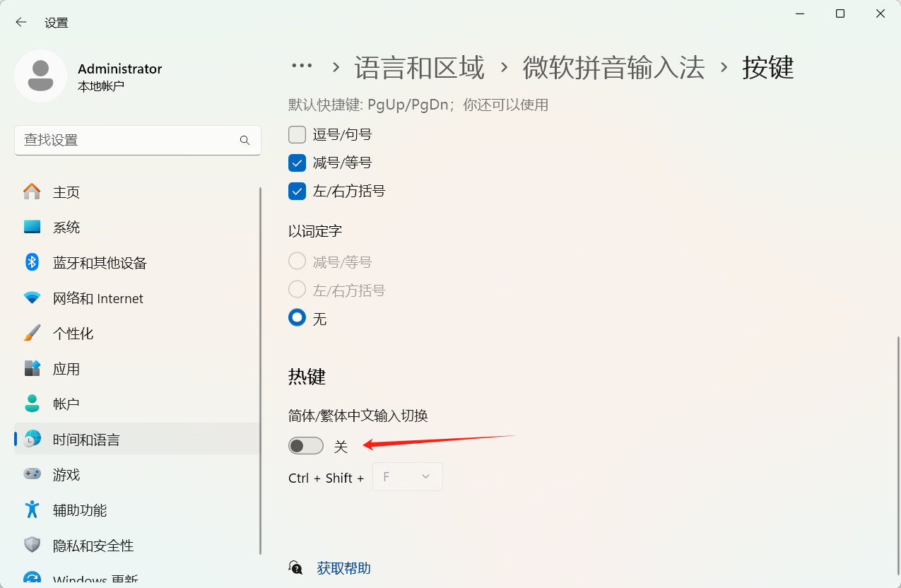
Task: Open 游戏 settings section
Action: point(137,475)
